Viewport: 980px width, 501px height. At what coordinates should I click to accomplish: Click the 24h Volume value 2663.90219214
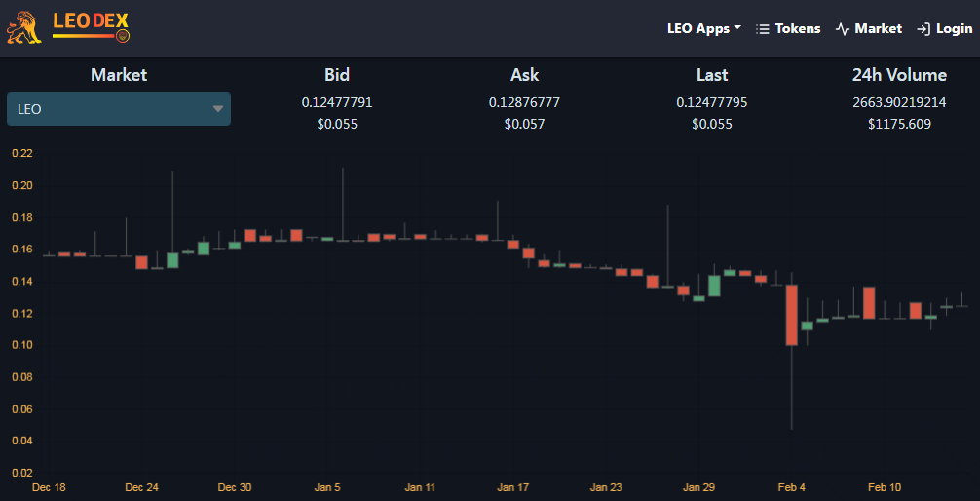pyautogui.click(x=899, y=102)
